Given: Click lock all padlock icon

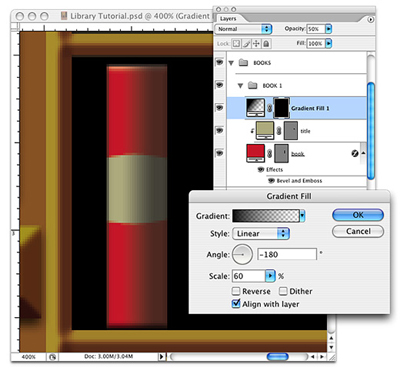Looking at the screenshot, I should click(x=266, y=44).
